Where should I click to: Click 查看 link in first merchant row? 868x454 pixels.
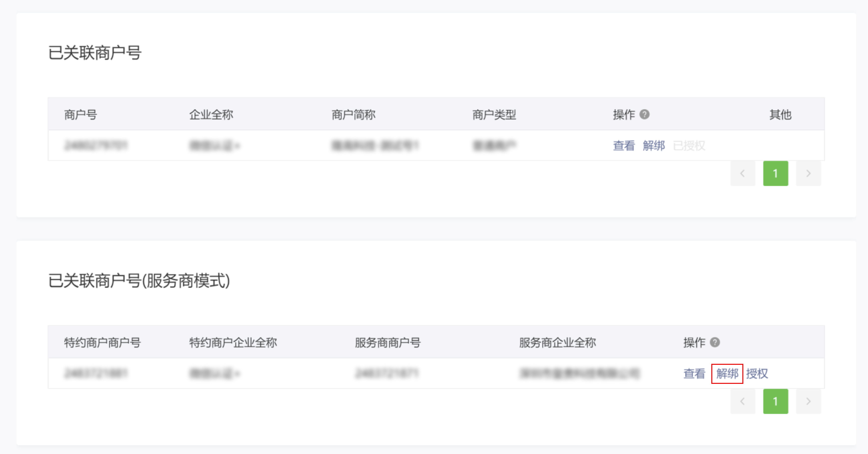tap(624, 146)
